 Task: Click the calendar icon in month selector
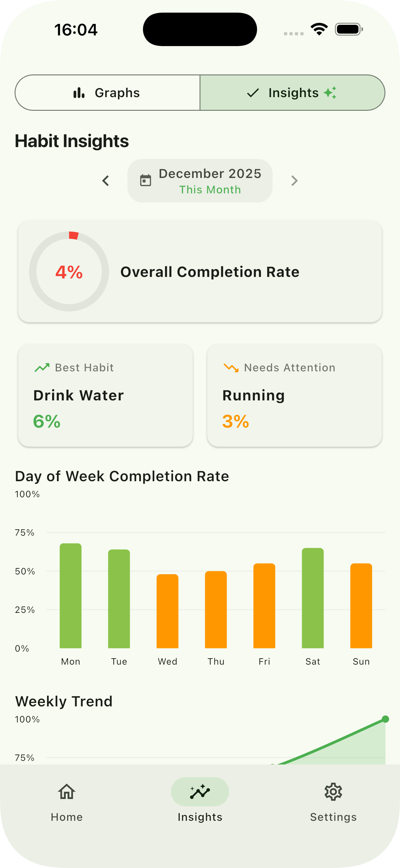[145, 181]
